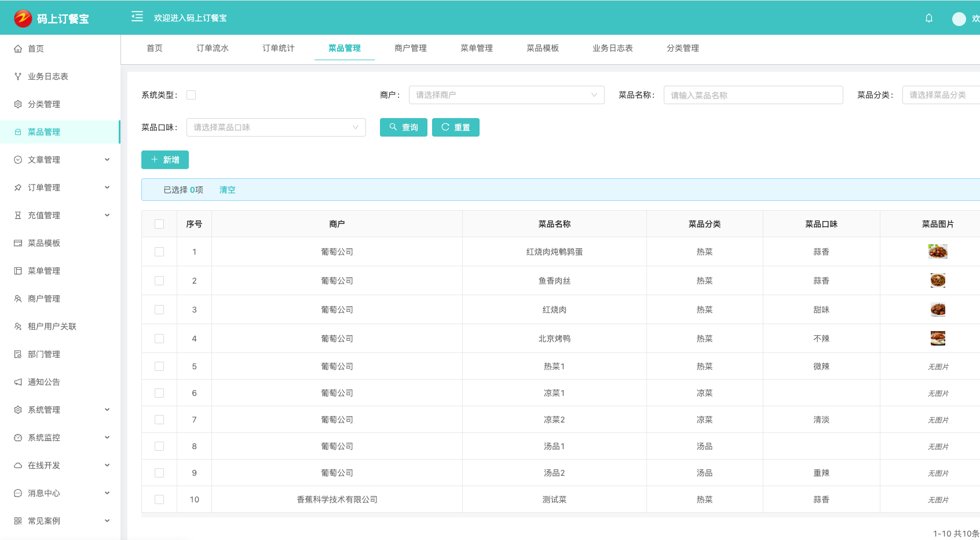The width and height of the screenshot is (980, 540).
Task: Click the 分类管理 gear icon in sidebar
Action: click(x=18, y=104)
